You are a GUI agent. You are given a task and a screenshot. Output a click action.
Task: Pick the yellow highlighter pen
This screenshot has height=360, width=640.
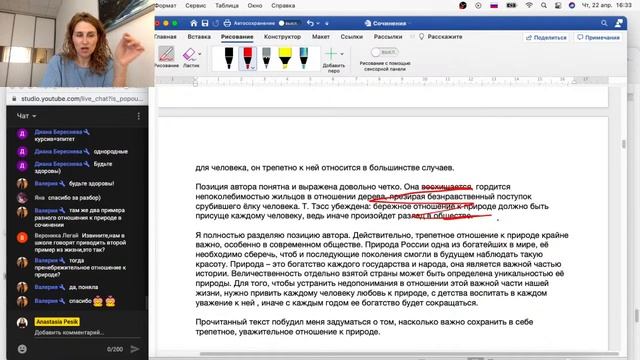(285, 58)
